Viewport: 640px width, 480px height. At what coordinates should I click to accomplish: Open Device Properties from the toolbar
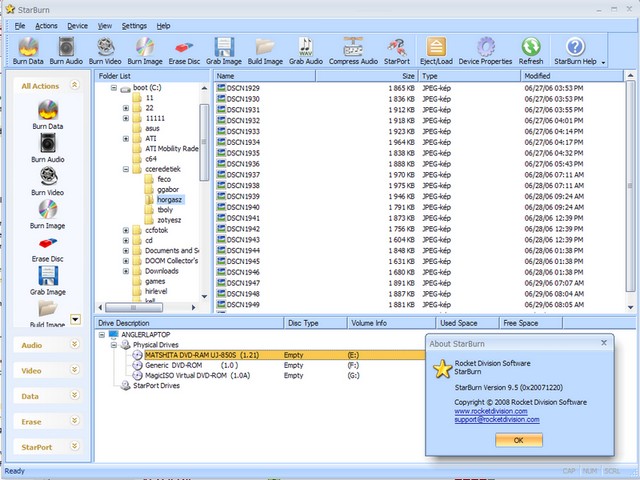(485, 51)
